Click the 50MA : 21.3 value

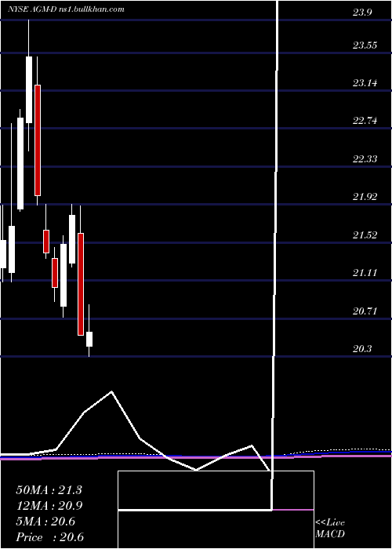pos(49,490)
